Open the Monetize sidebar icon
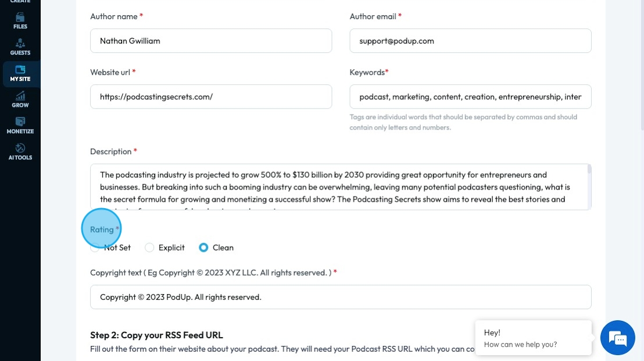 coord(20,122)
